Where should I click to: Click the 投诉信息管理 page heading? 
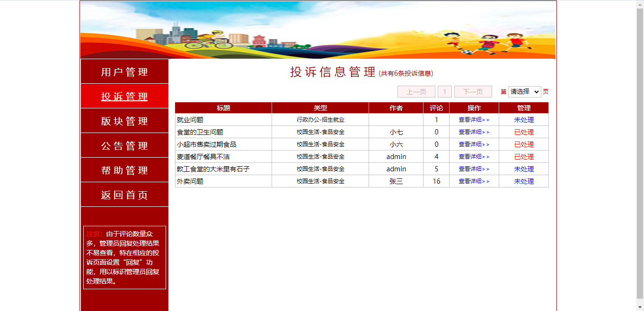(333, 72)
